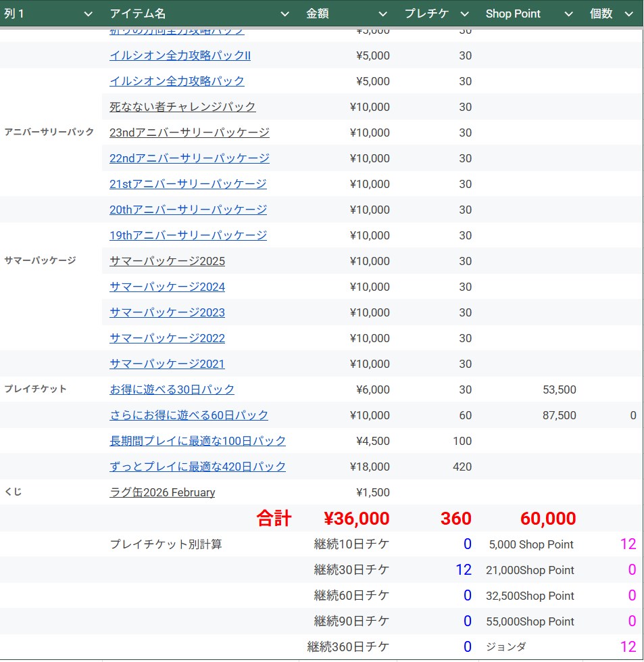The image size is (644, 662).
Task: Select the 継続30日チケ count cell showing 12
Action: coord(463,570)
